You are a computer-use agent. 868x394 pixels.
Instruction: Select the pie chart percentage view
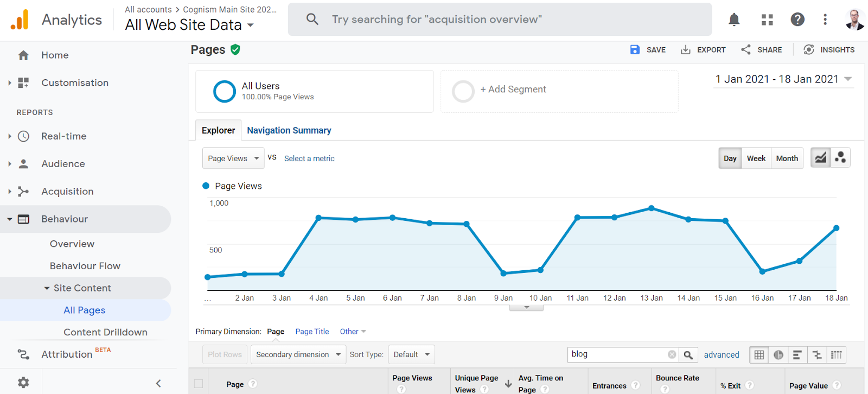[x=778, y=355]
